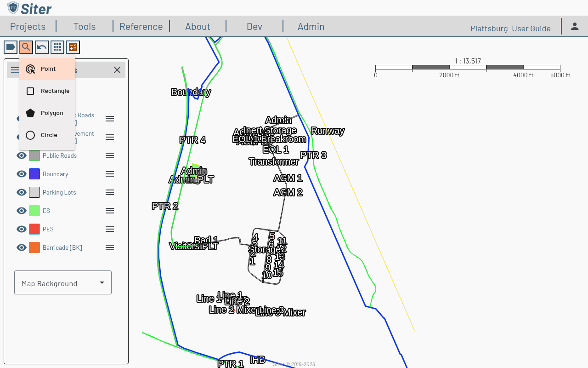Open Parking Lots layer options handle

coord(110,192)
